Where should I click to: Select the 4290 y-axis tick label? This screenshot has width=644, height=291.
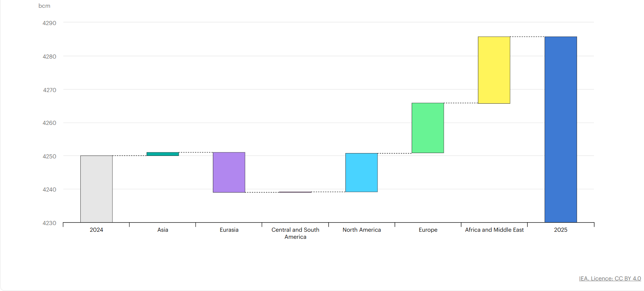[49, 23]
